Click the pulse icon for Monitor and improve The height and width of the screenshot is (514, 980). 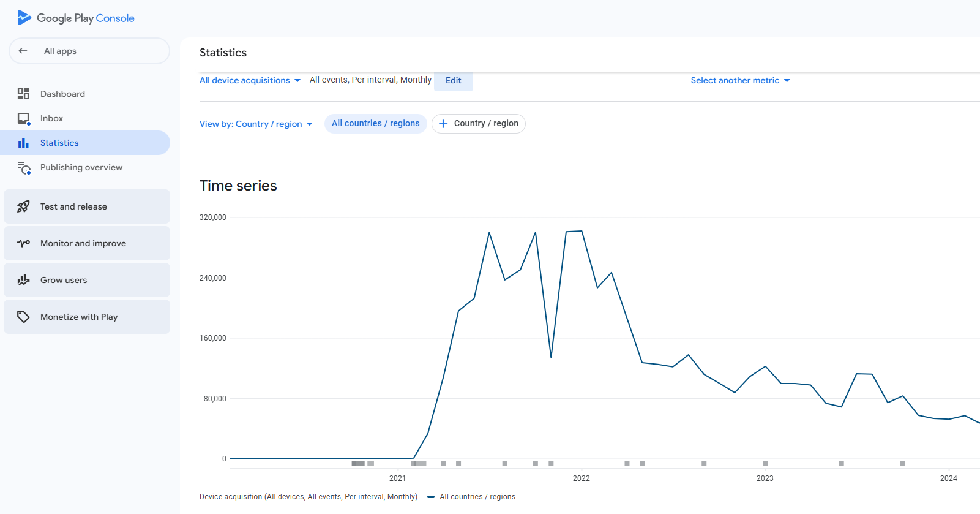(23, 243)
